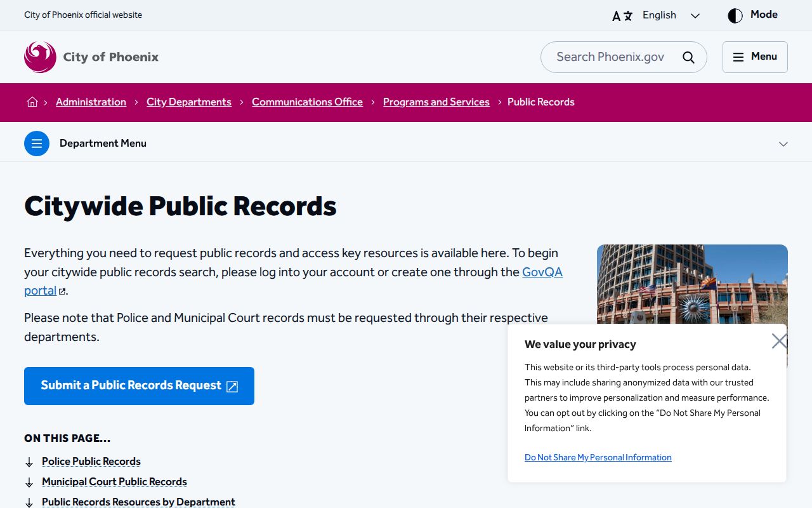Click the City of Phoenix bird logo
The height and width of the screenshot is (508, 812).
[x=40, y=57]
